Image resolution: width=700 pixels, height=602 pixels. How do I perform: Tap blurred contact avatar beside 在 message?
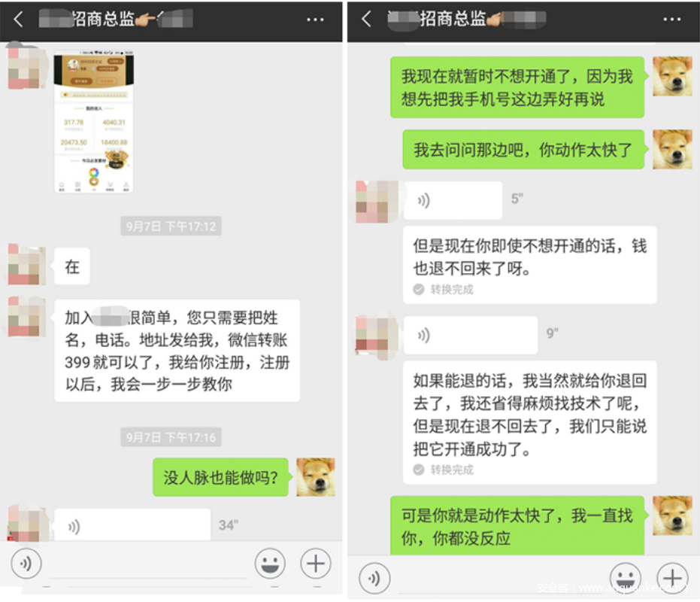point(27,265)
